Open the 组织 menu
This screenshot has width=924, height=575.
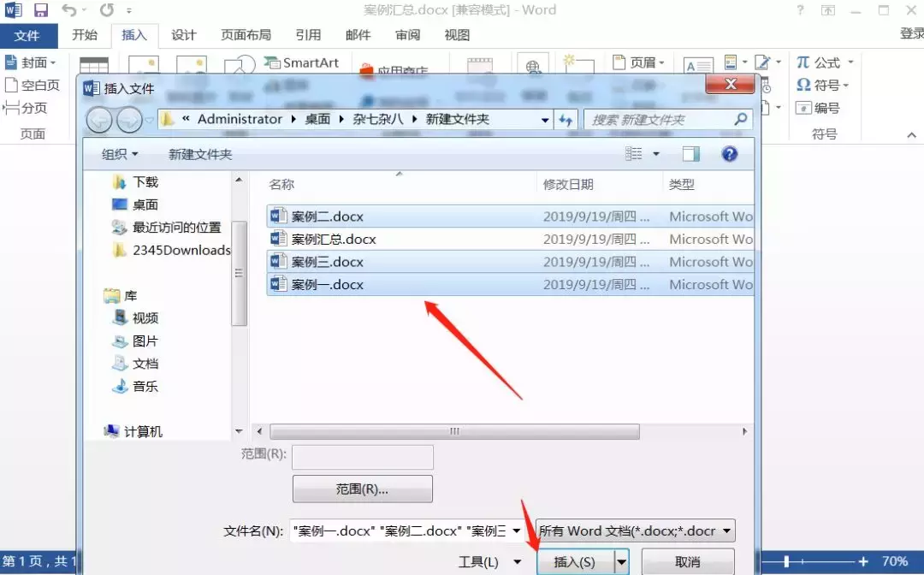point(120,154)
